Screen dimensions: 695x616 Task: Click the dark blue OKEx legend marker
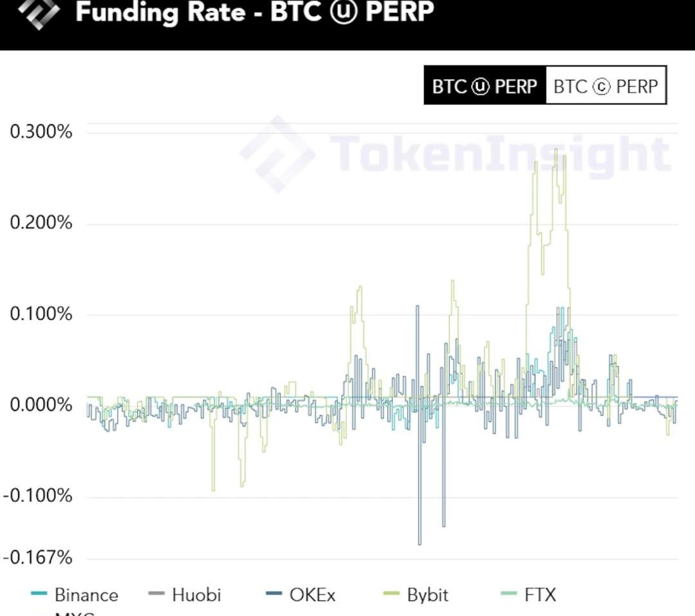coord(274,595)
